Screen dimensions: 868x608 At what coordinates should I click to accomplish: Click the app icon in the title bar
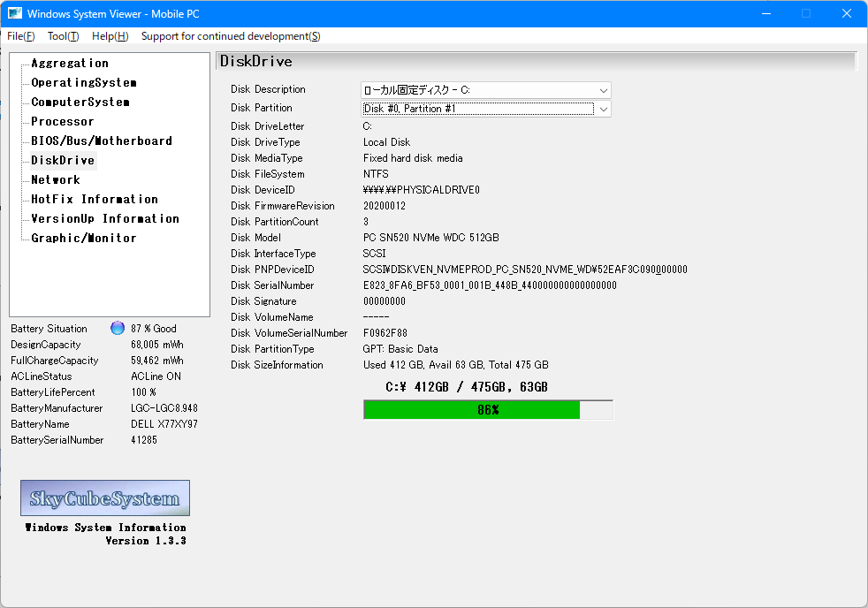(x=15, y=14)
